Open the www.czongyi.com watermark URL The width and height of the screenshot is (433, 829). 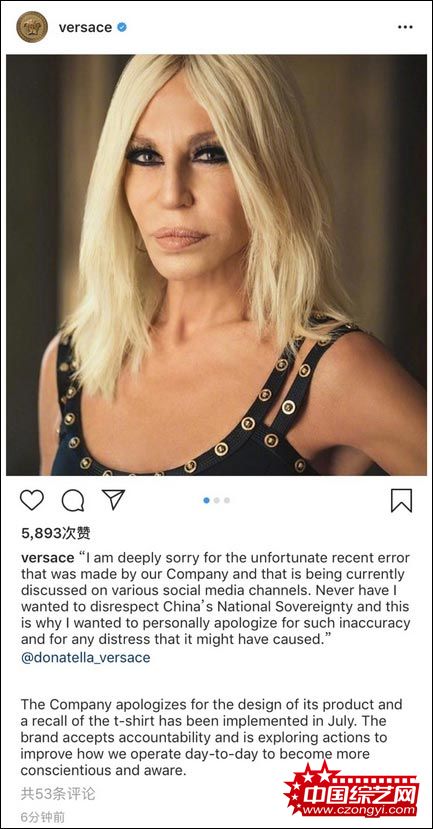[360, 810]
